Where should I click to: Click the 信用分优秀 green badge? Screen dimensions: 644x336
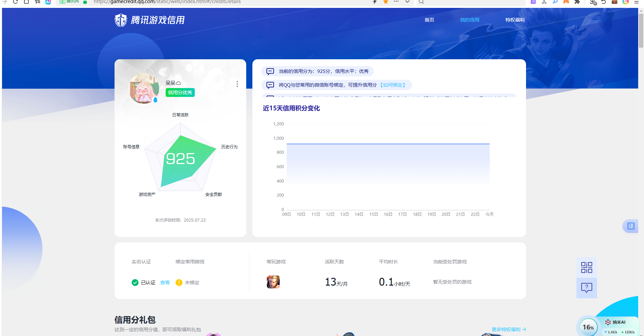[x=180, y=92]
